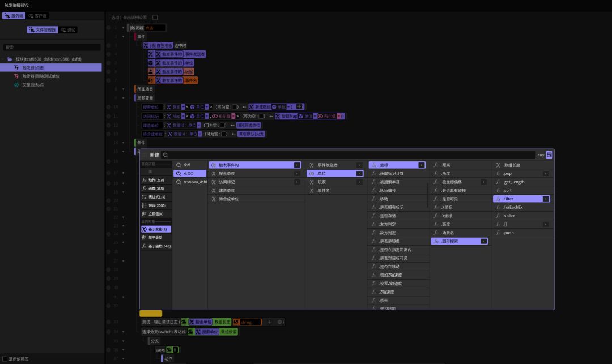Click the minus circle icon on line 33

(x=280, y=322)
